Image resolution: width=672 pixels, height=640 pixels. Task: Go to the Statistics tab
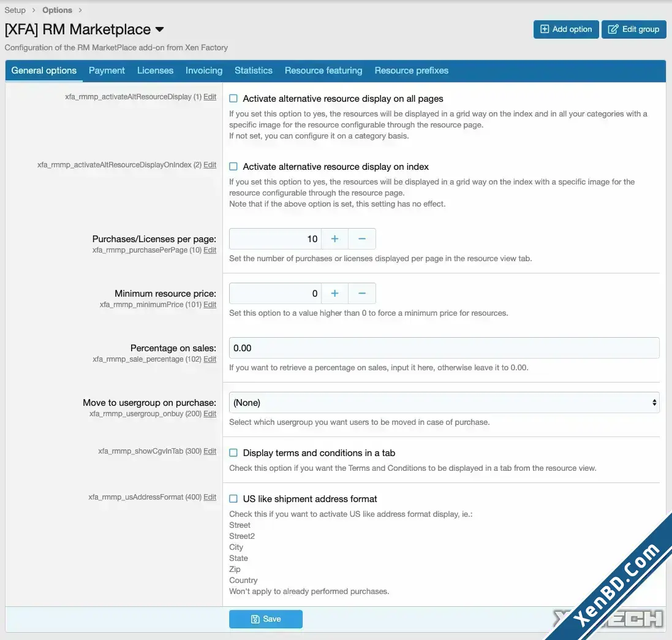253,70
